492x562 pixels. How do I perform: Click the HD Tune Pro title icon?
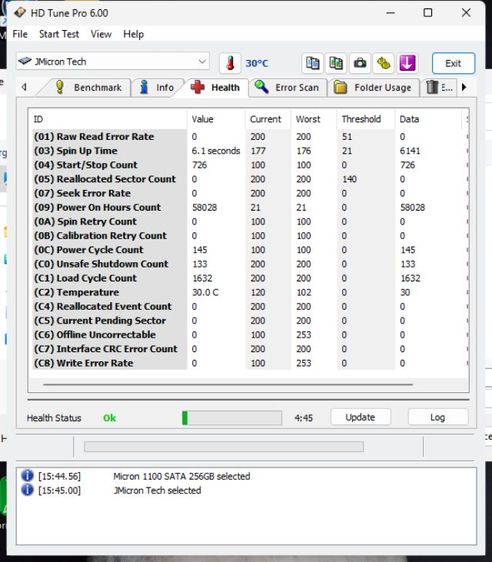click(20, 13)
